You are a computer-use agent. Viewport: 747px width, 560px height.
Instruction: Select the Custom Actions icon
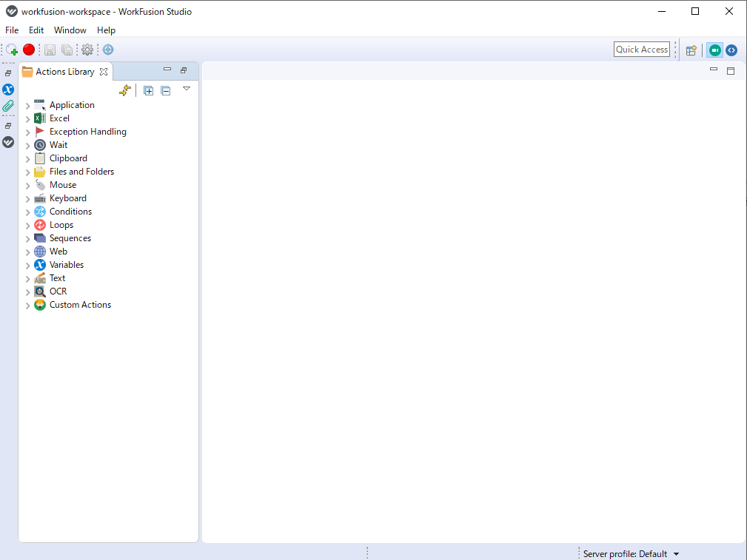[x=40, y=305]
